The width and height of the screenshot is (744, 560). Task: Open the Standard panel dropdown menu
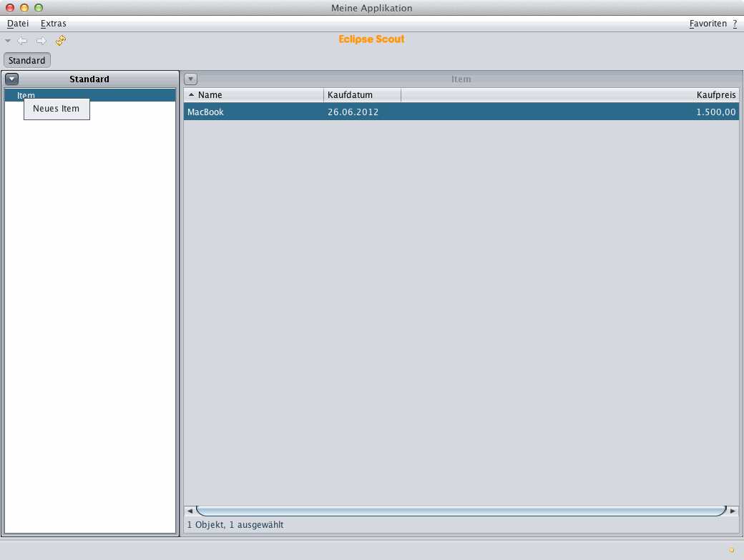(11, 79)
